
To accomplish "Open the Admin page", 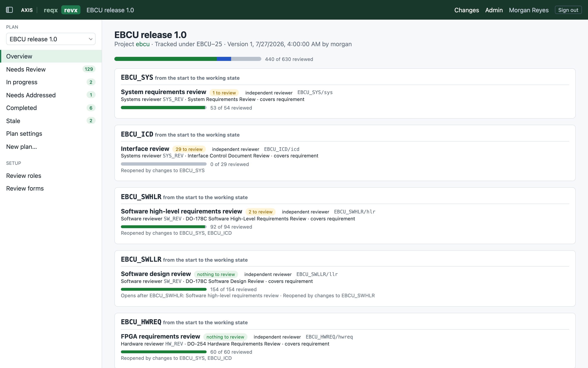I will click(x=494, y=10).
